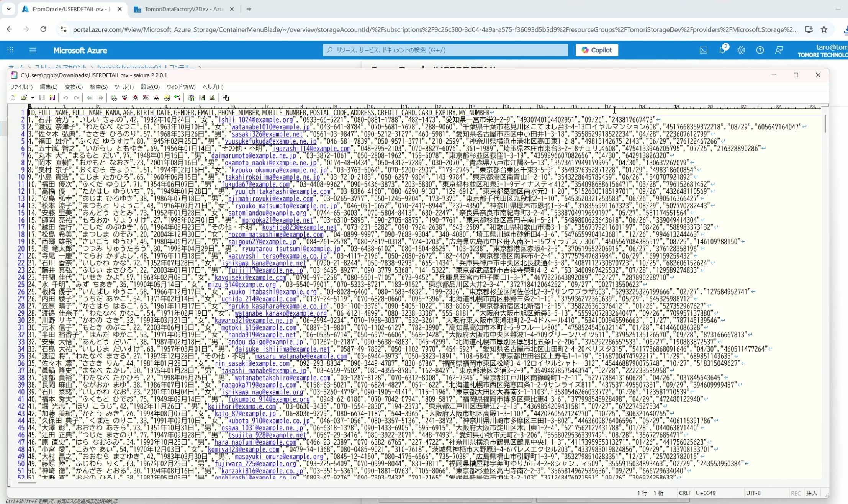Open the Azure portal hamburger menu

point(33,50)
